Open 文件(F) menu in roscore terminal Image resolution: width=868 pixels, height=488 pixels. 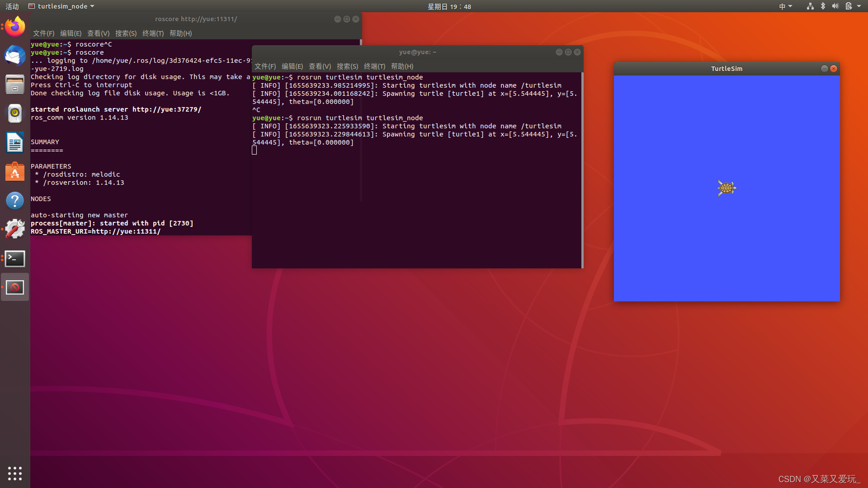click(x=43, y=33)
